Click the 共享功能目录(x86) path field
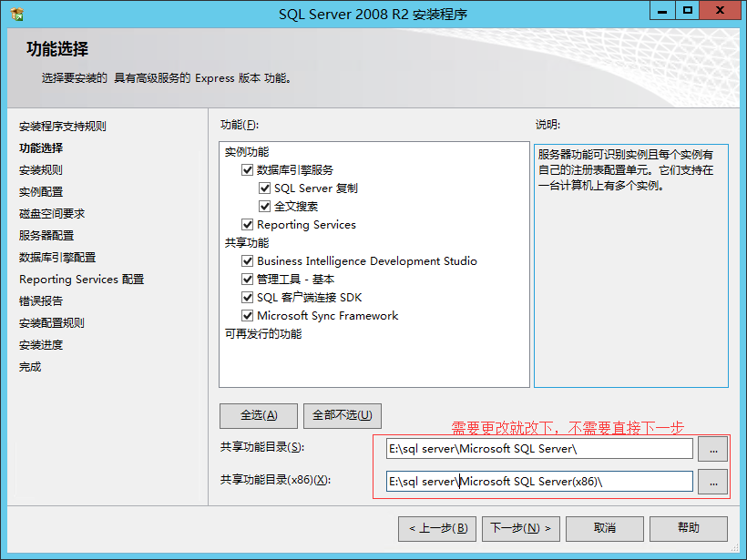Image resolution: width=747 pixels, height=560 pixels. pos(539,482)
